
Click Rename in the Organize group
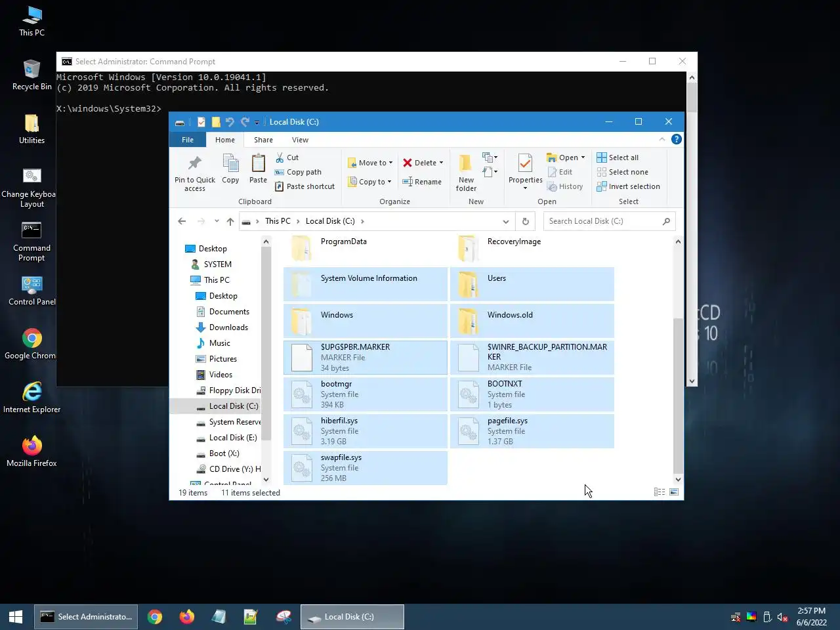coord(421,182)
